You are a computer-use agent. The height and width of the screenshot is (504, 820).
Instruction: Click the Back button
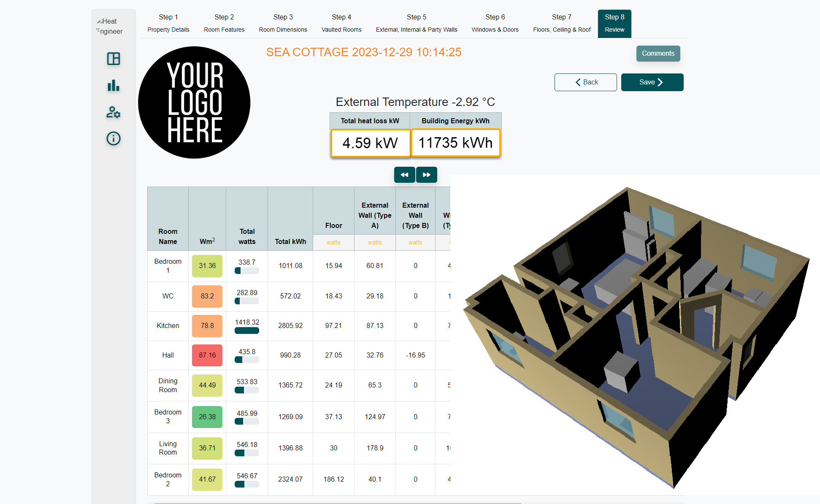586,82
